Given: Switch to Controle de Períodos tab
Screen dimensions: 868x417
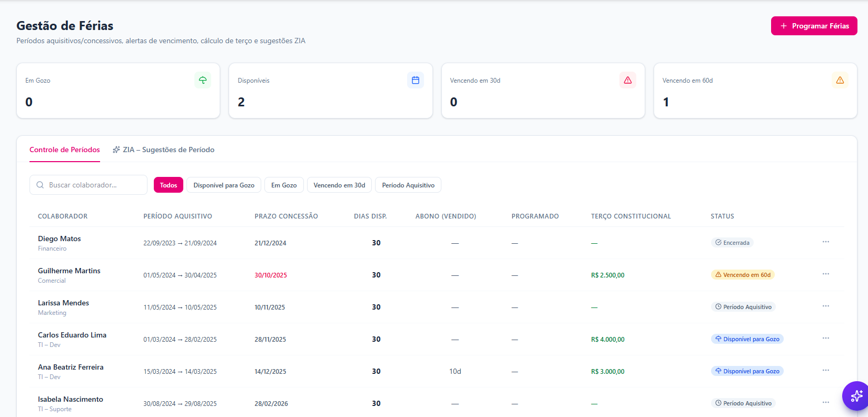Looking at the screenshot, I should pyautogui.click(x=65, y=150).
